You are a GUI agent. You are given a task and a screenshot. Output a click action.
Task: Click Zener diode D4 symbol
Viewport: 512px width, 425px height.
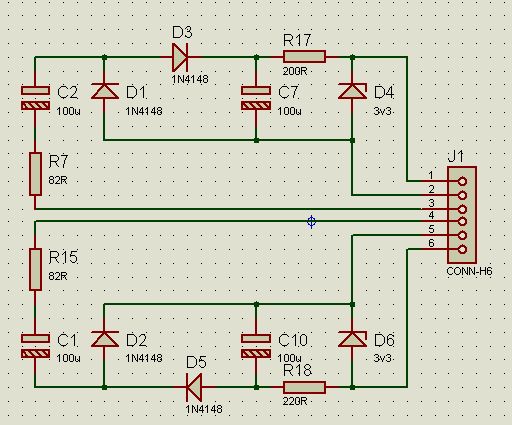[x=352, y=91]
